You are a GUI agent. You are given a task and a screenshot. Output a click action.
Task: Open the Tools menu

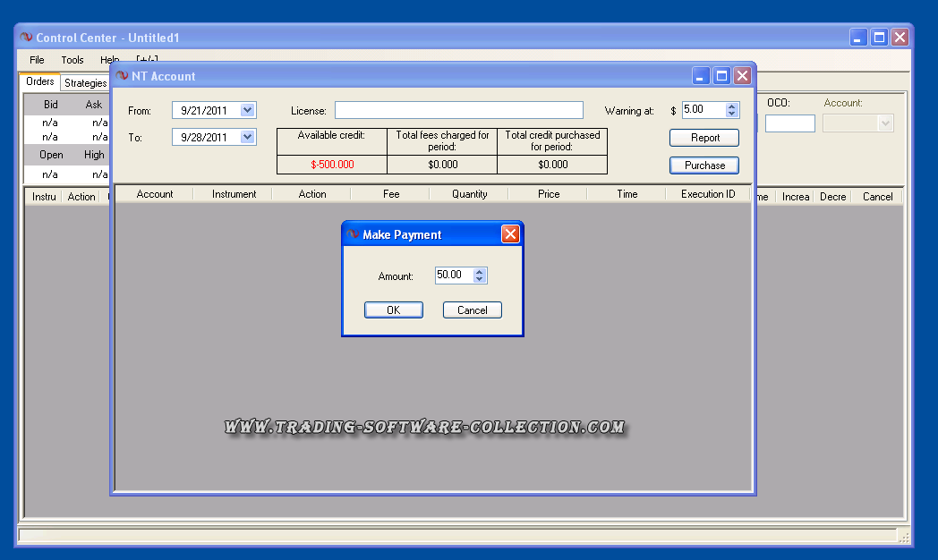tap(72, 60)
